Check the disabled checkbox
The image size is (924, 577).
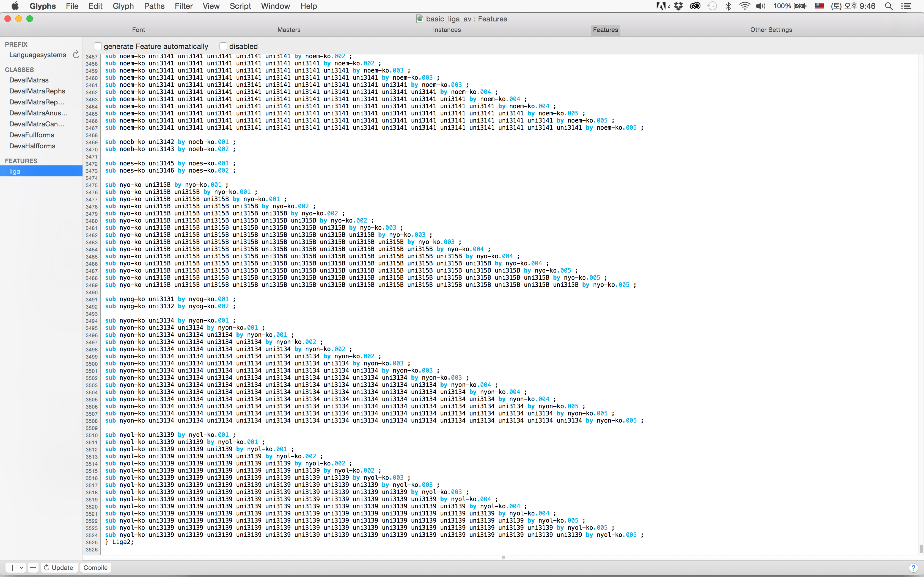pyautogui.click(x=223, y=46)
